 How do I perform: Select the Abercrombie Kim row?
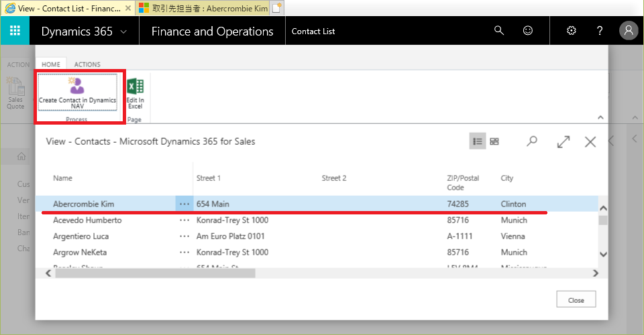(x=317, y=204)
